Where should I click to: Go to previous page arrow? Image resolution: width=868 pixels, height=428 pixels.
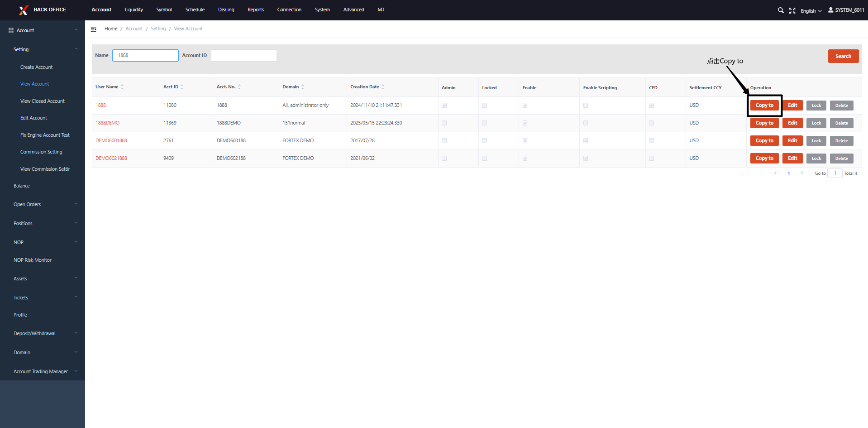click(776, 173)
